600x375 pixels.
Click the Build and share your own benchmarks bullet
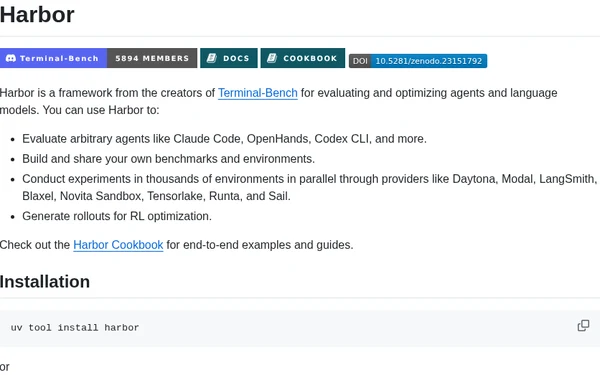coord(168,159)
